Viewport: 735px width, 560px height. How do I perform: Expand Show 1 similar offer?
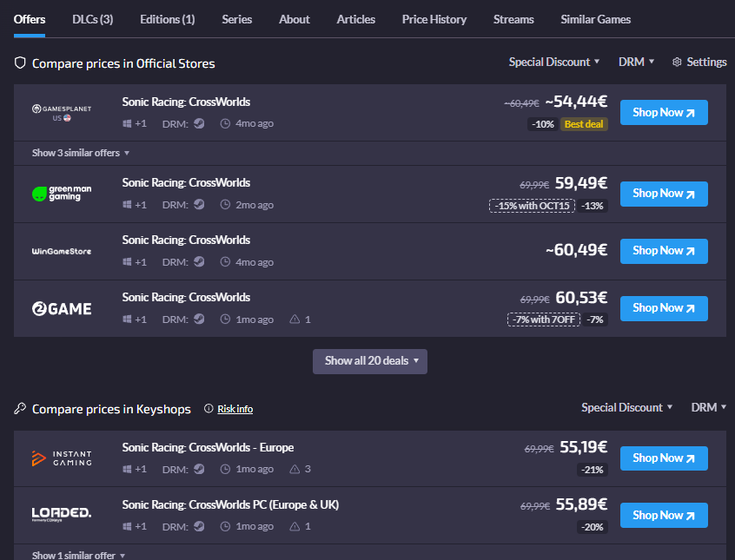click(78, 555)
